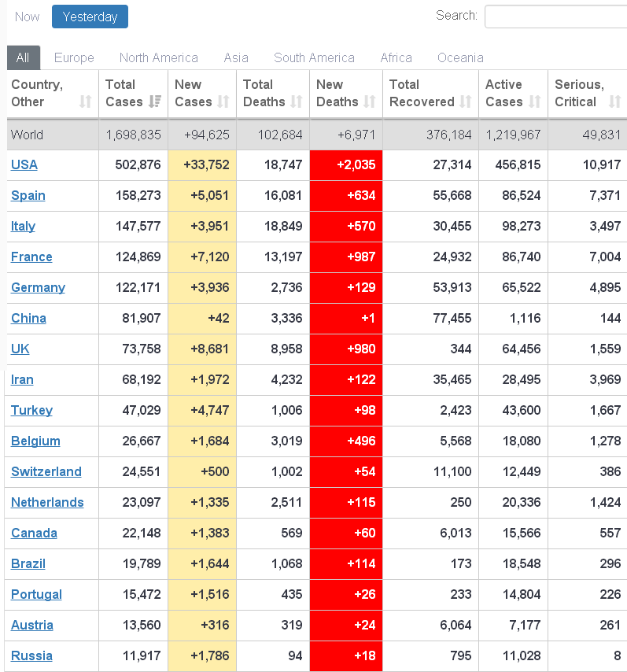Viewport: 627px width, 672px height.
Task: Switch to Now statistics view
Action: [x=27, y=16]
